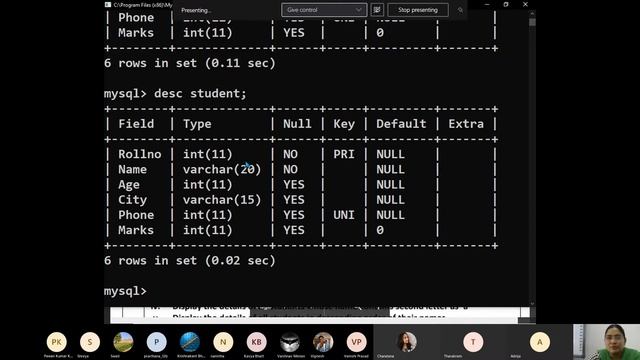Select the blue bridge photo avatar
Screen dimensions: 640x360
(190, 342)
